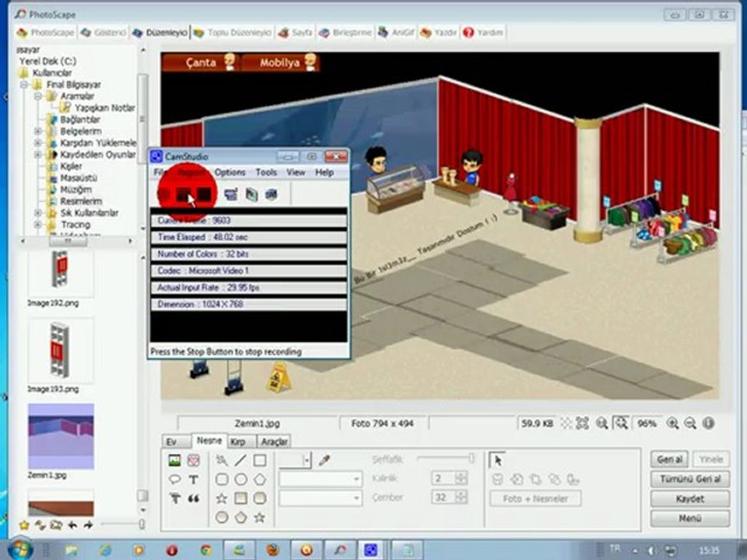Screen dimensions: 747x560
Task: Open Opera browser from the taskbar
Action: pos(172,550)
